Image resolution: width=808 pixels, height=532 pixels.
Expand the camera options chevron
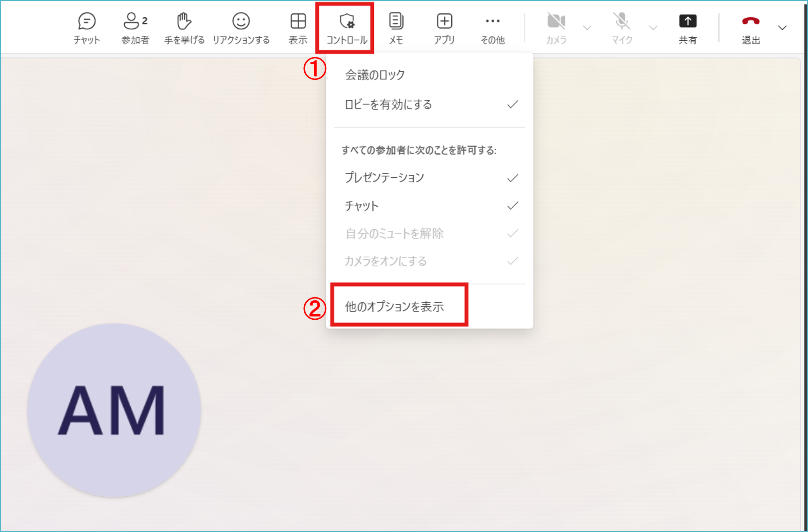(587, 28)
